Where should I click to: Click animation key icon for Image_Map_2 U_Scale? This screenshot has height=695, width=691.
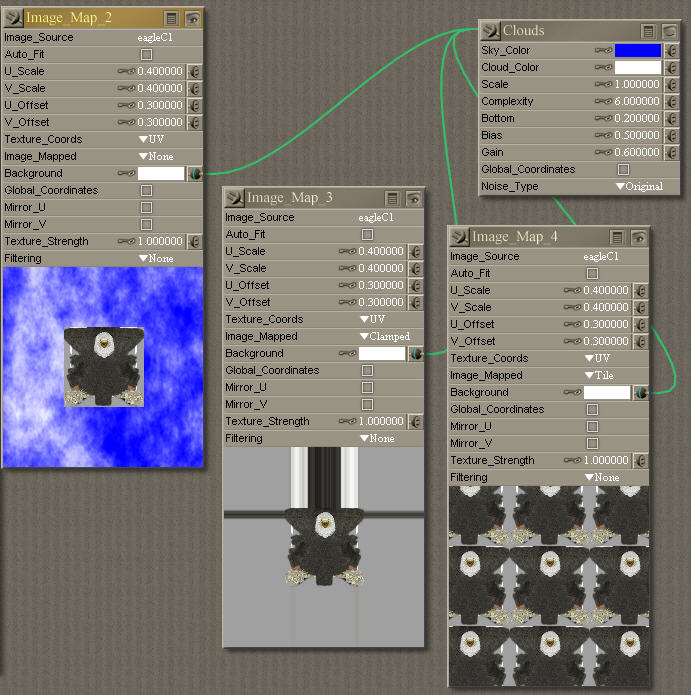click(x=126, y=71)
